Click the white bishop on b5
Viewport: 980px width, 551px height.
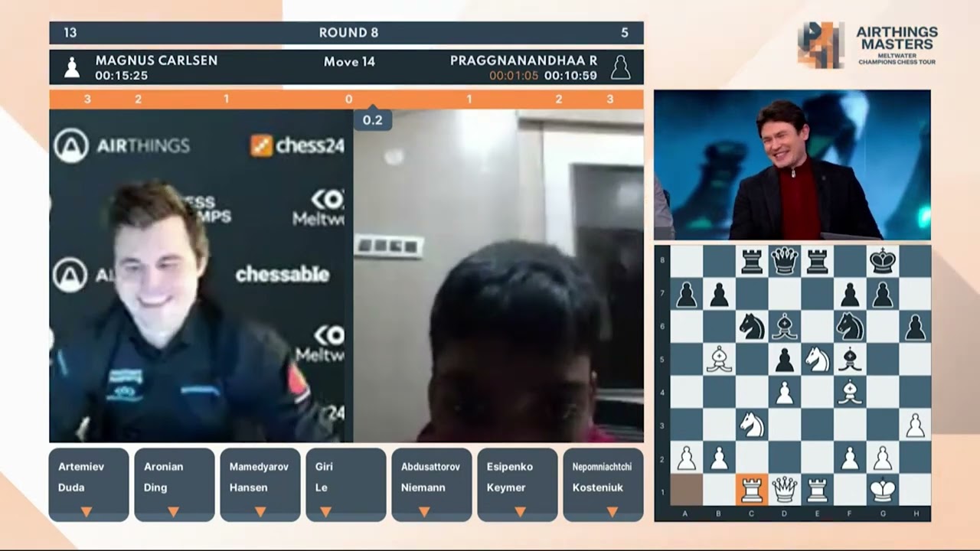click(718, 359)
